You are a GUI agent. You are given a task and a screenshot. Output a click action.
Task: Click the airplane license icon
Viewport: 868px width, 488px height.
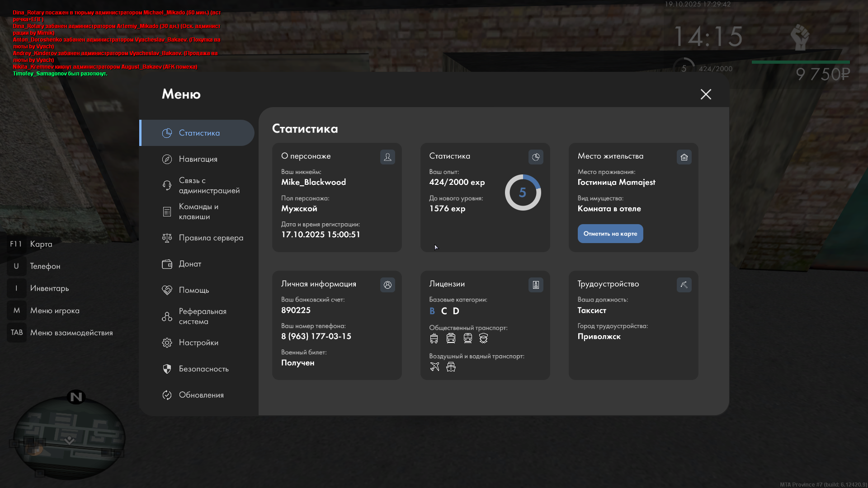[x=434, y=367]
